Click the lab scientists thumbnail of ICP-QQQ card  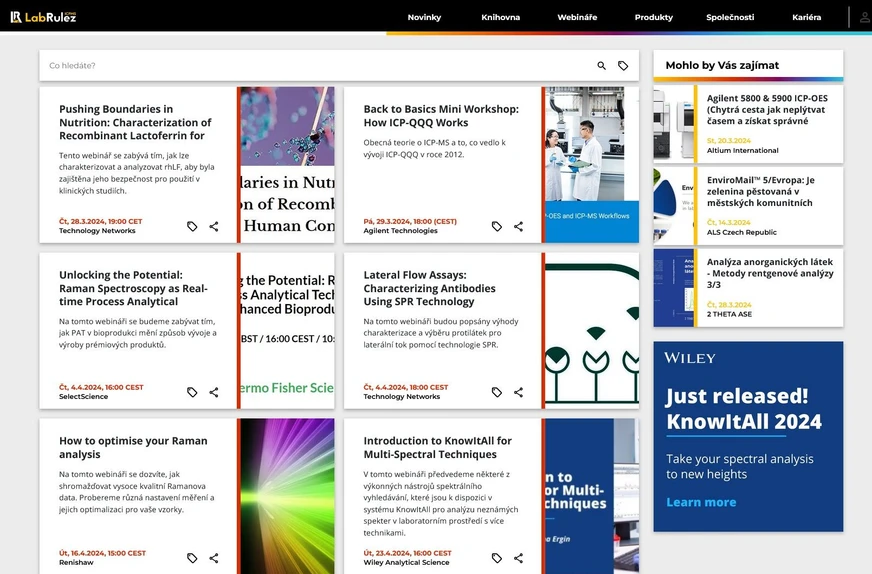point(592,165)
